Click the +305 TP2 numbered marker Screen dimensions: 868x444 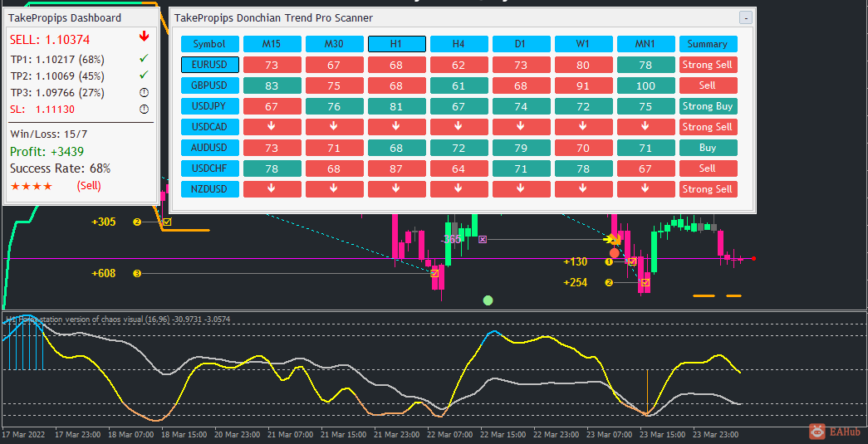click(x=137, y=222)
